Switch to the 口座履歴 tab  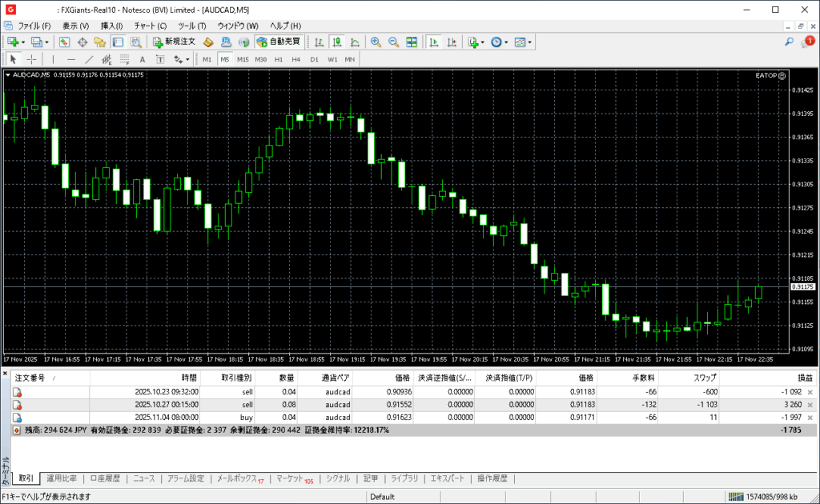tap(105, 478)
